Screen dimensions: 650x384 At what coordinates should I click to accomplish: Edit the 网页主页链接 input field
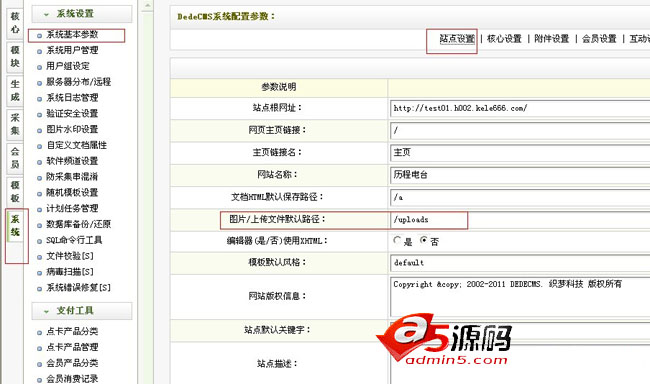click(520, 130)
